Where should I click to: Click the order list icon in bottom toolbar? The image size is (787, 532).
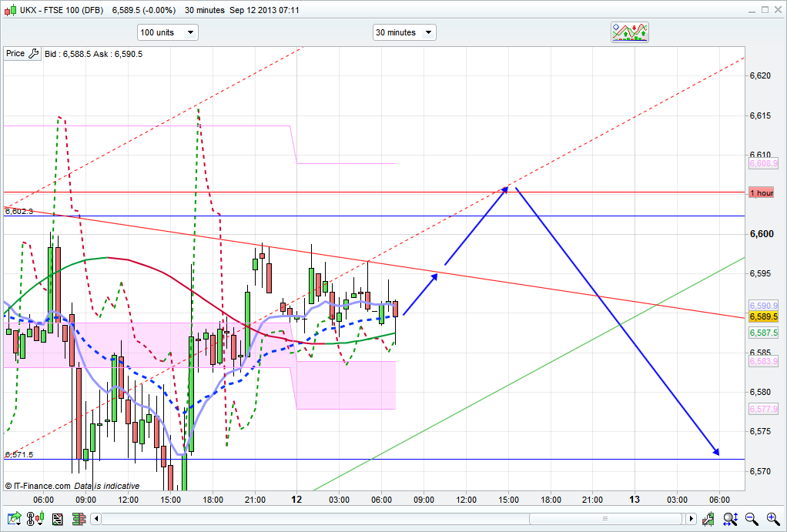(x=57, y=518)
